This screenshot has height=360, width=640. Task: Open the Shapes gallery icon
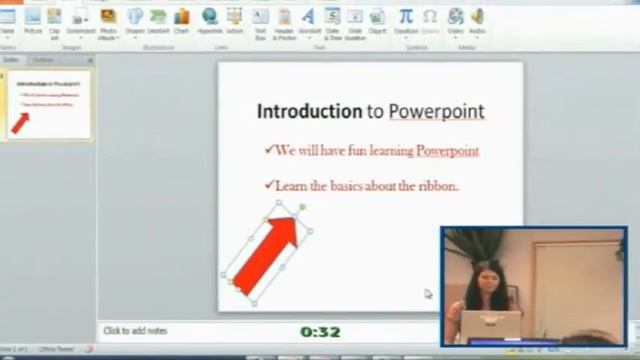coord(135,17)
